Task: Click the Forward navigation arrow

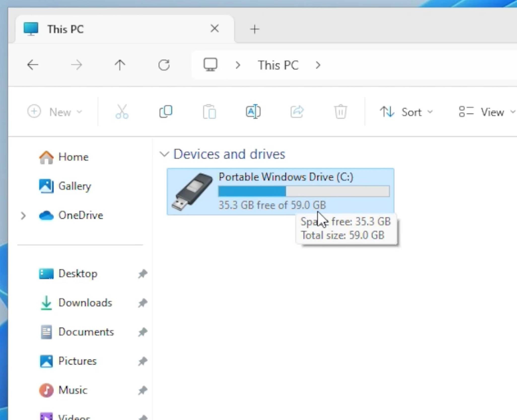Action: (x=76, y=65)
